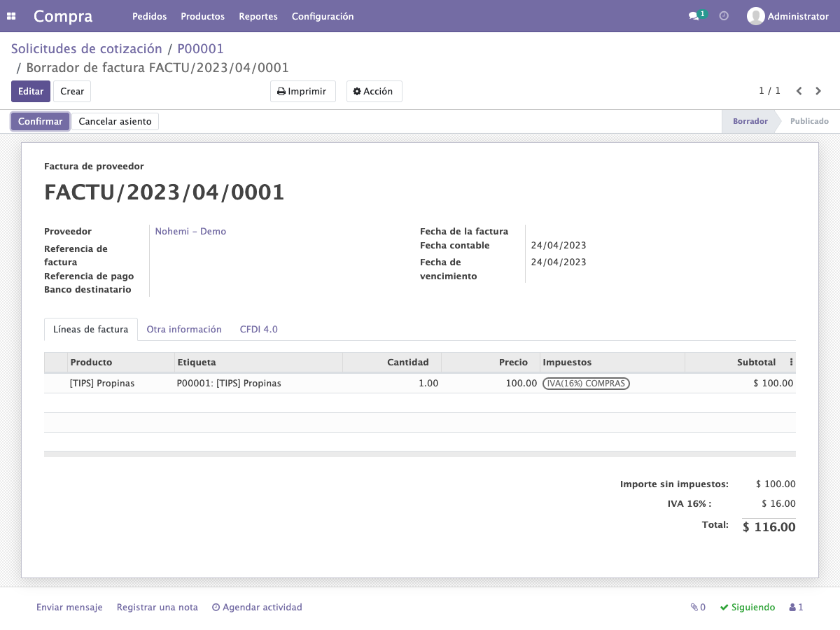Open column options kebab icon

pyautogui.click(x=791, y=363)
